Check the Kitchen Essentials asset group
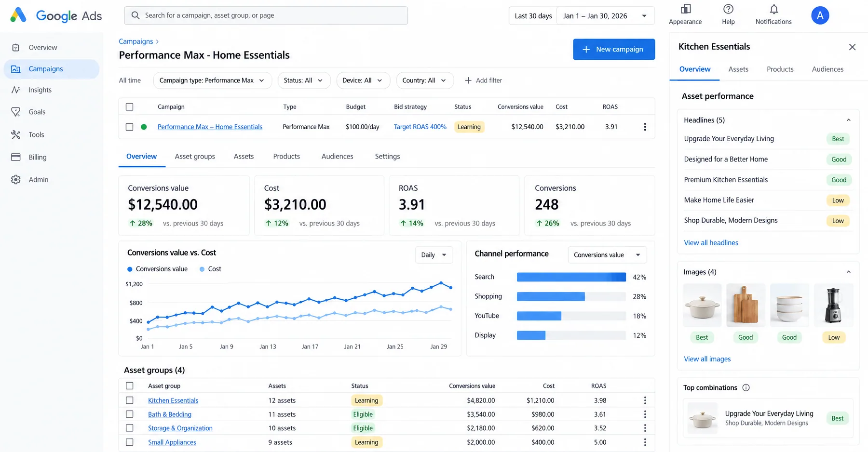 129,400
